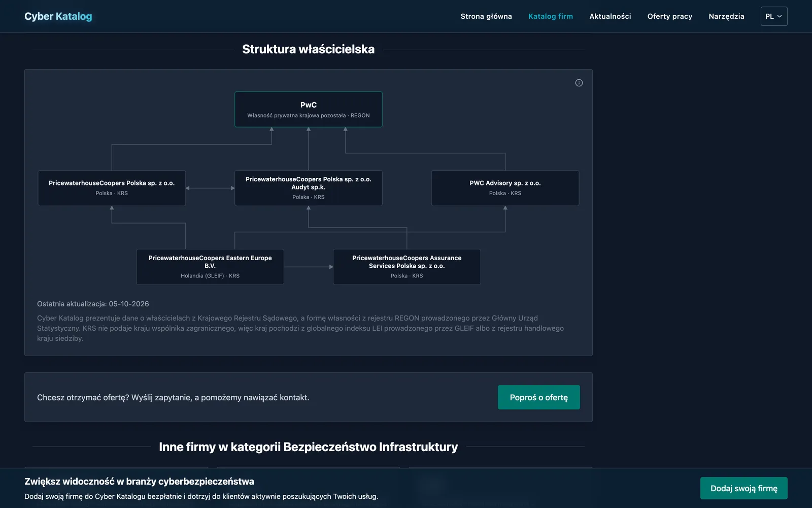Click the Cyber Katalog logo

[58, 16]
